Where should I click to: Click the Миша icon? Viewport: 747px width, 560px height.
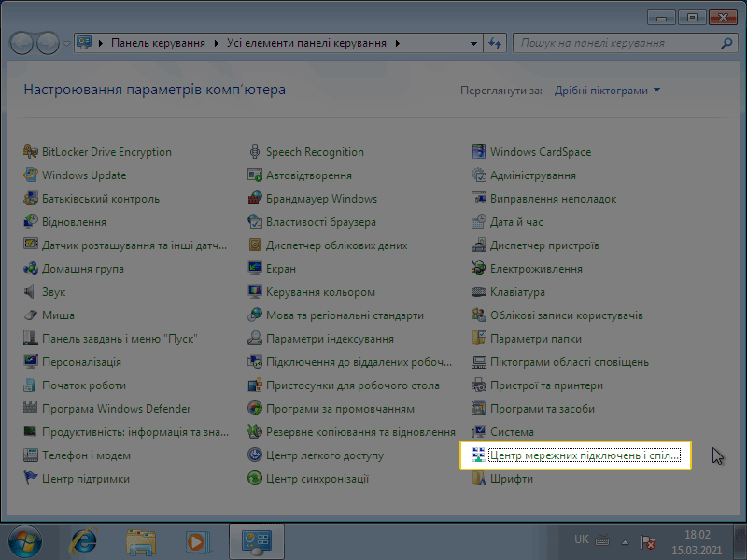(x=31, y=315)
